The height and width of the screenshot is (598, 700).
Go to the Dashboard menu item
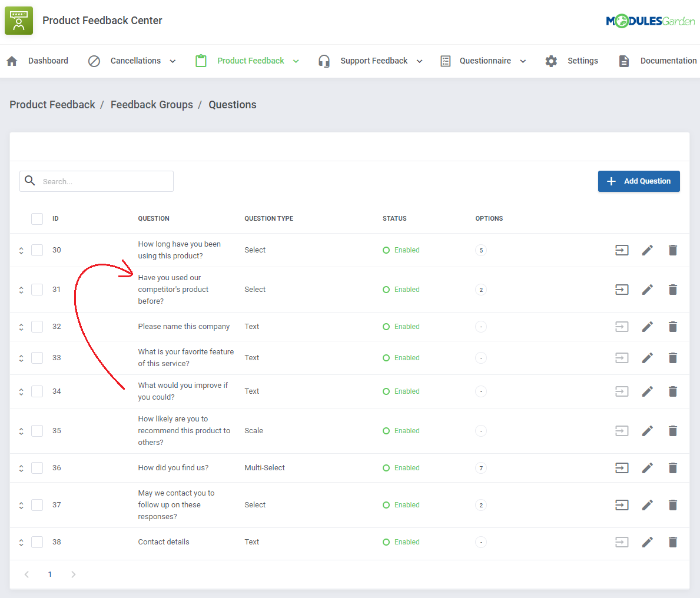38,61
